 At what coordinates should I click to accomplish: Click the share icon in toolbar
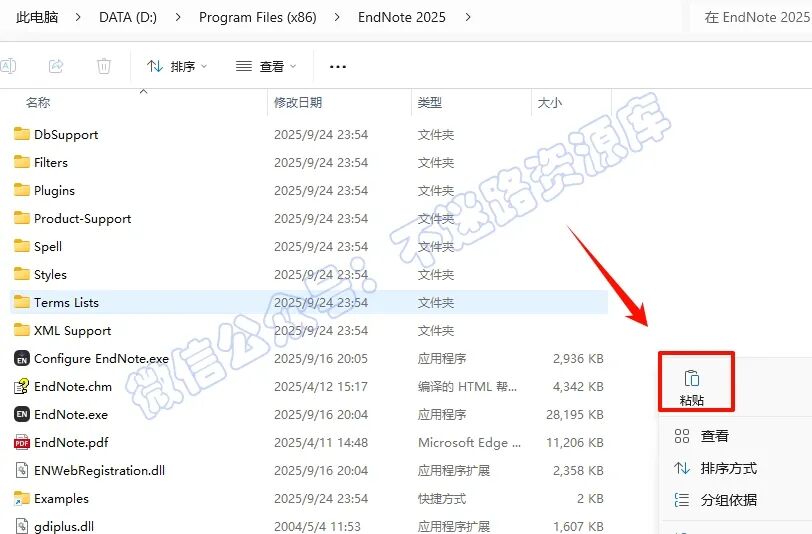click(x=56, y=66)
